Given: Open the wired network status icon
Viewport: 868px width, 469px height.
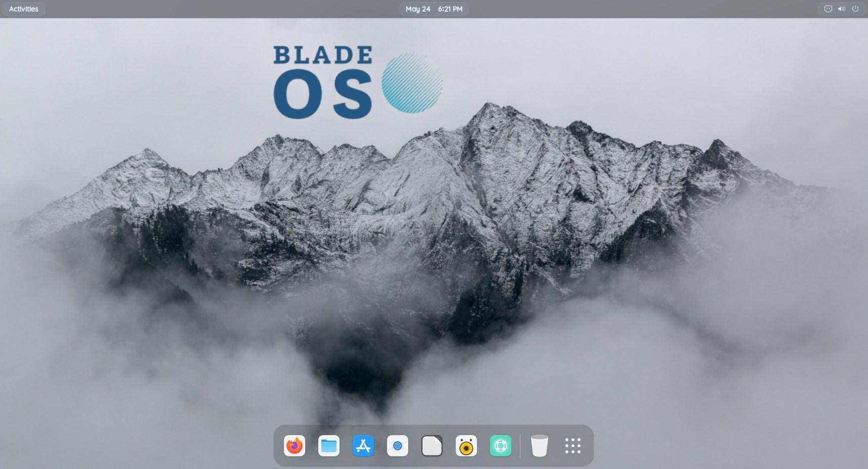Looking at the screenshot, I should [x=828, y=9].
